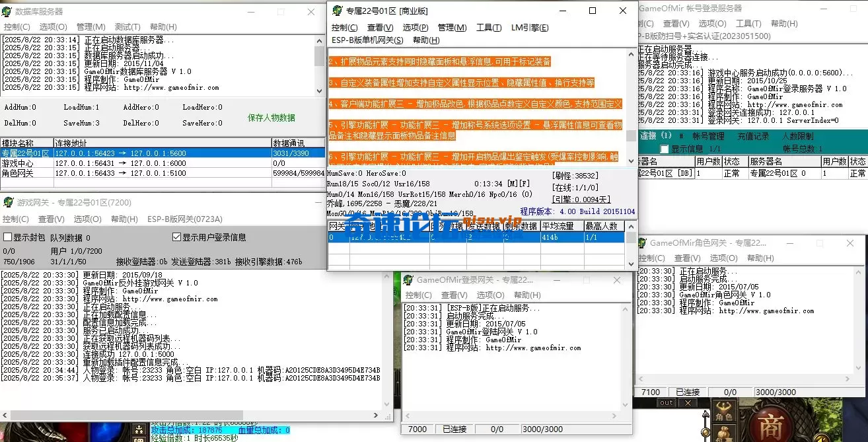
Task: Open ESP-B版网关(0723A) menu in game gateway
Action: point(184,219)
